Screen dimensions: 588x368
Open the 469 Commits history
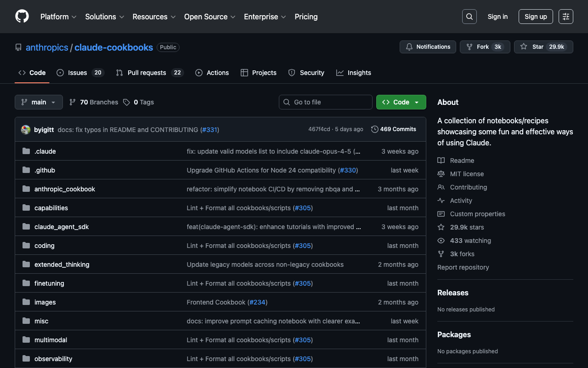pyautogui.click(x=394, y=129)
